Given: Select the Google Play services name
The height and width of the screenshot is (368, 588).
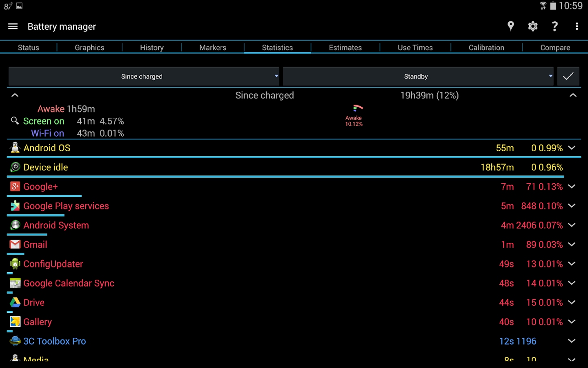Looking at the screenshot, I should click(66, 206).
